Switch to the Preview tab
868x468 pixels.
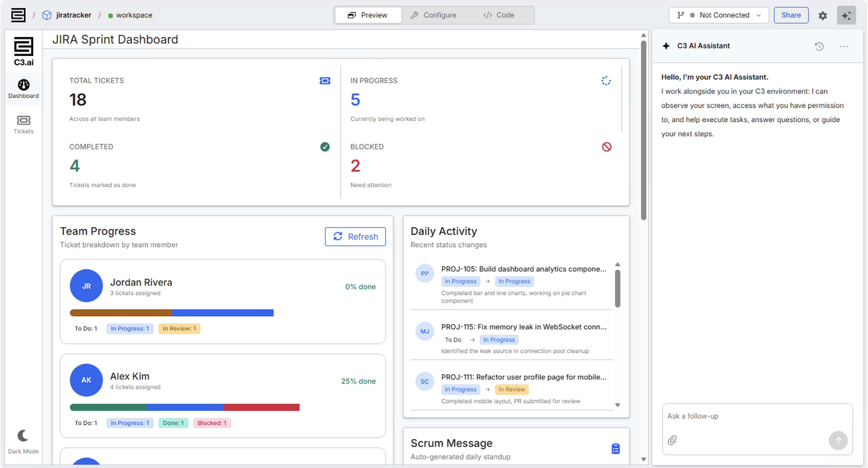click(x=368, y=15)
